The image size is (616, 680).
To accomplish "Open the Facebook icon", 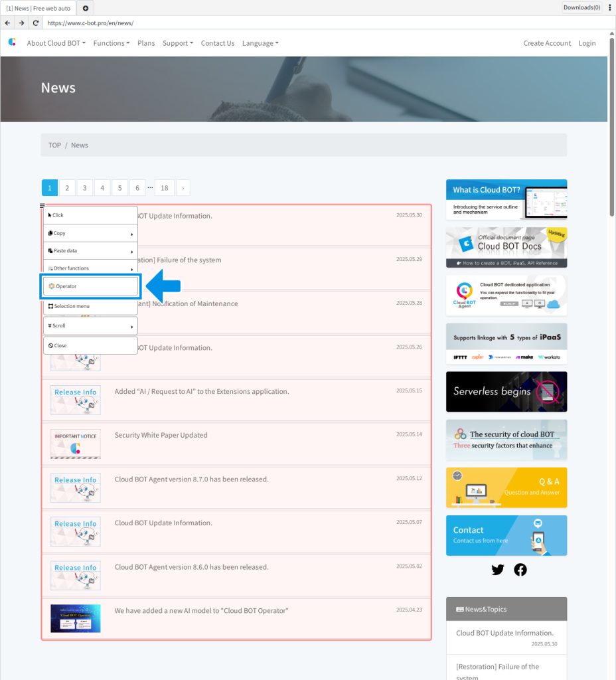I will coord(520,569).
